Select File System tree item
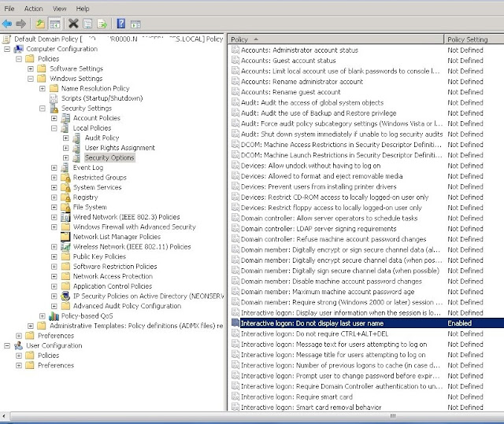504x424 pixels. point(90,208)
